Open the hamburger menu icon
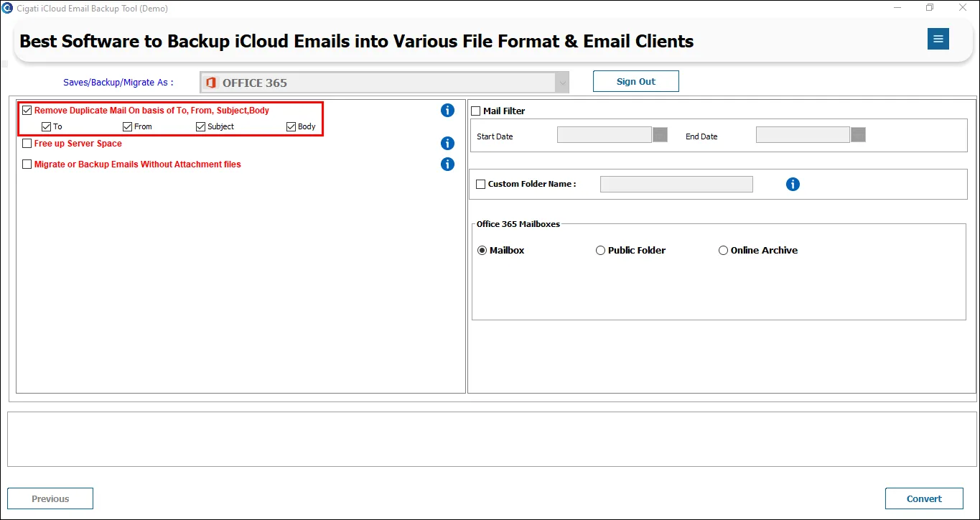The image size is (980, 520). pyautogui.click(x=938, y=39)
